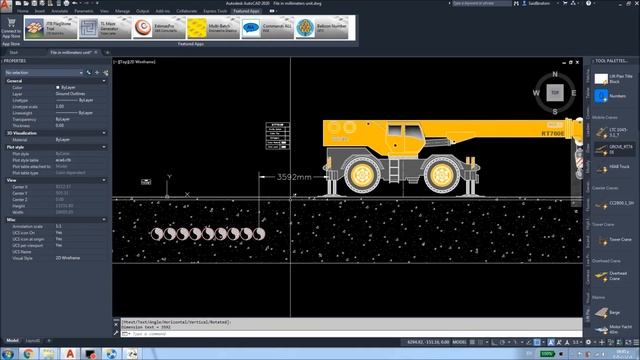Open the Manage ribbon tab
The width and height of the screenshot is (640, 360).
(122, 11)
